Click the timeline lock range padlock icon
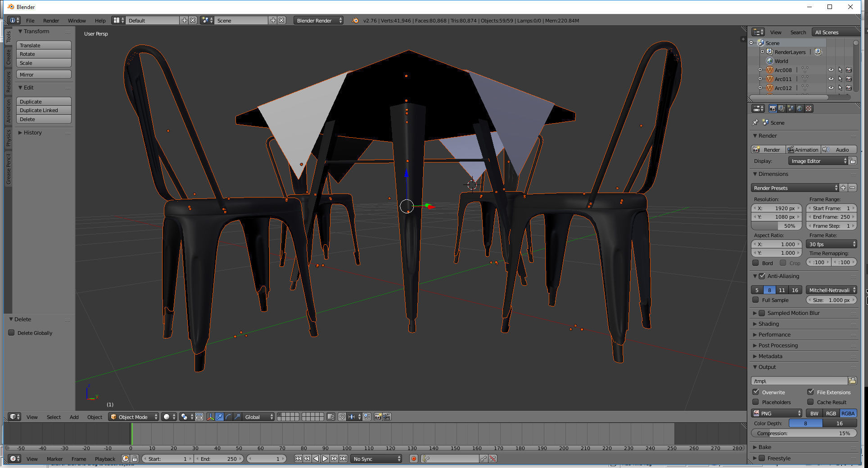The width and height of the screenshot is (868, 468). tap(135, 459)
